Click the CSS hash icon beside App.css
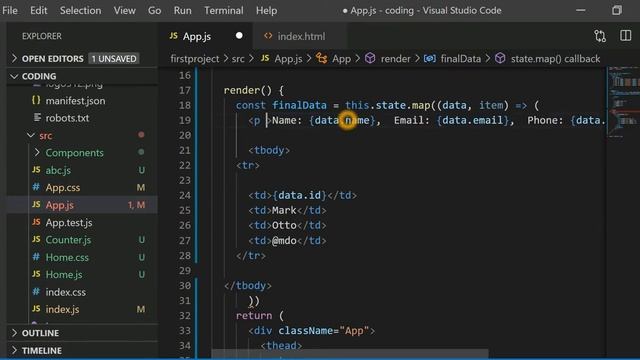This screenshot has height=360, width=640. 36,187
